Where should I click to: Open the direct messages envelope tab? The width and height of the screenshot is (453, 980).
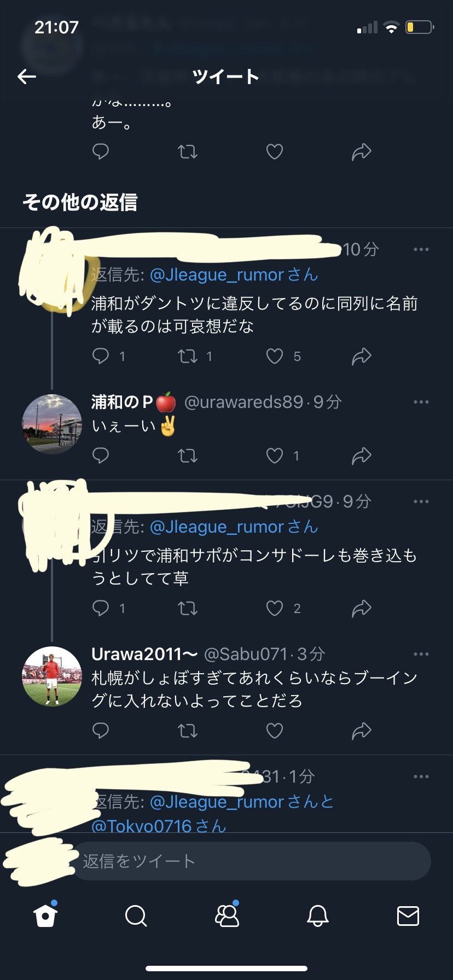tap(408, 915)
